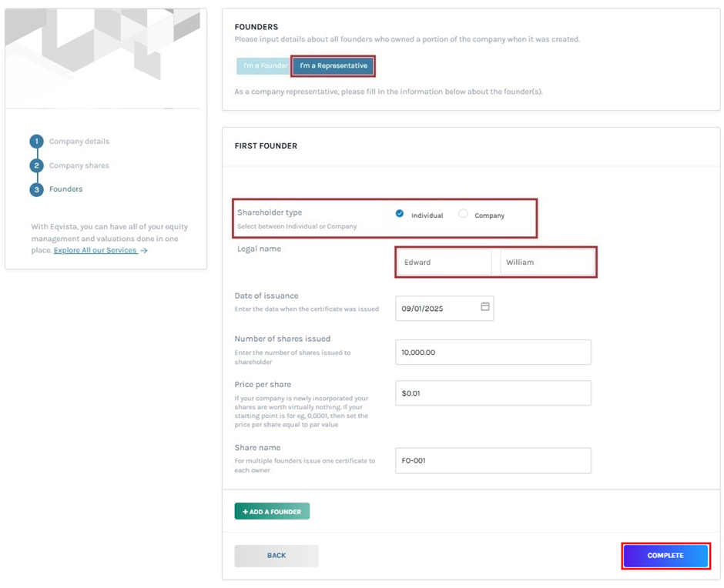Image resolution: width=724 pixels, height=588 pixels.
Task: Click the Back button
Action: click(x=277, y=556)
